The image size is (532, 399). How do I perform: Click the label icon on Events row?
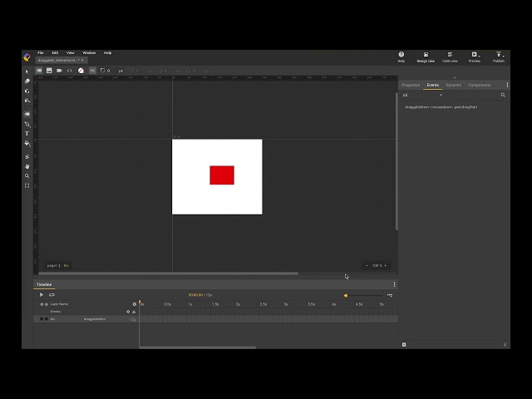coord(134,312)
